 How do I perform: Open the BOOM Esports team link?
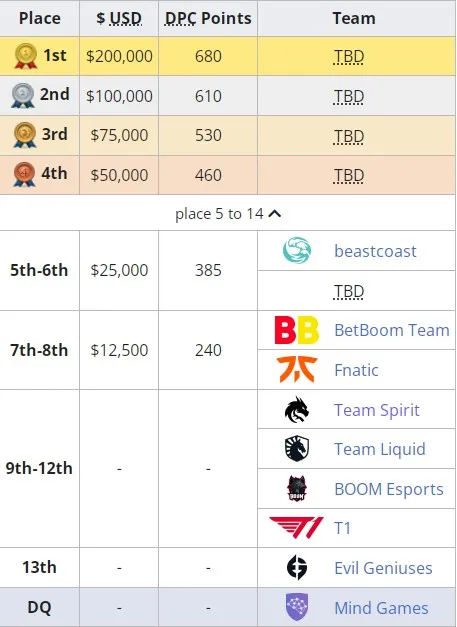pos(389,489)
